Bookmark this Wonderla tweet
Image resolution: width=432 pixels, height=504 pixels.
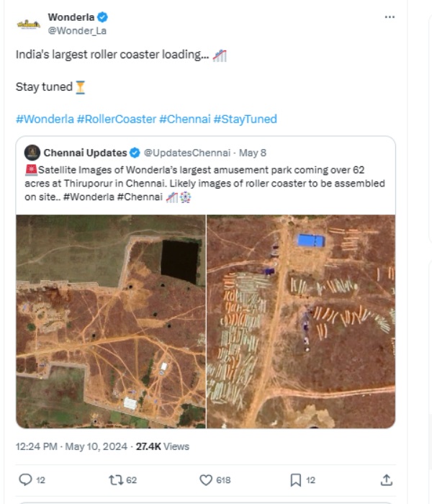pyautogui.click(x=296, y=480)
